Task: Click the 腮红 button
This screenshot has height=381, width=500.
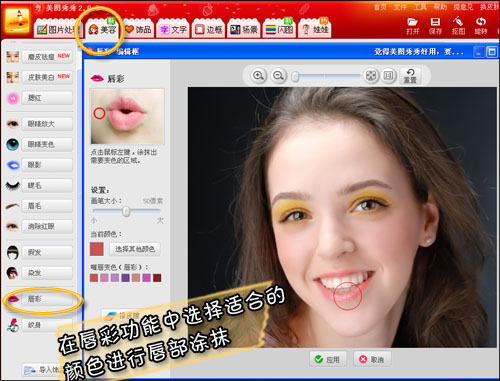Action: [47, 98]
